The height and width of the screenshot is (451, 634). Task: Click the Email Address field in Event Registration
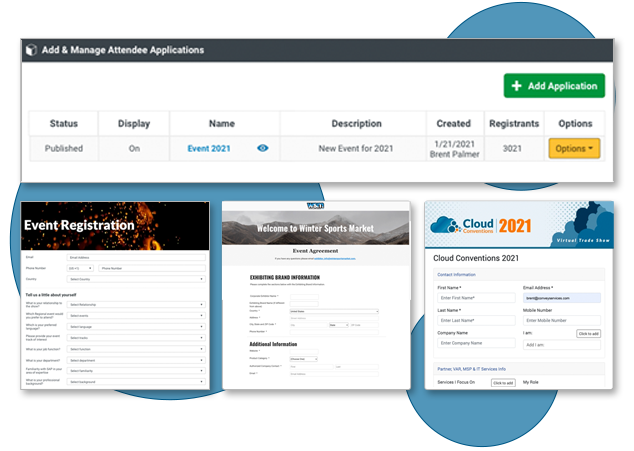(x=136, y=257)
